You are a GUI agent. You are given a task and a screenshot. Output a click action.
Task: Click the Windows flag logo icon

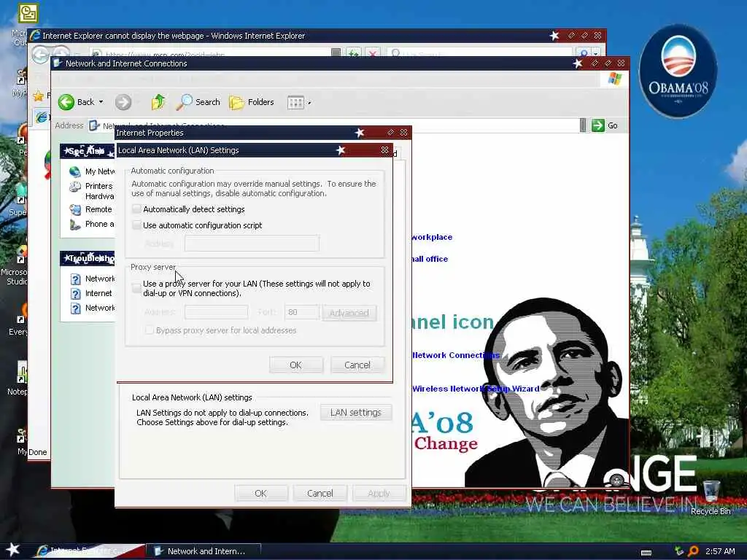click(x=614, y=79)
